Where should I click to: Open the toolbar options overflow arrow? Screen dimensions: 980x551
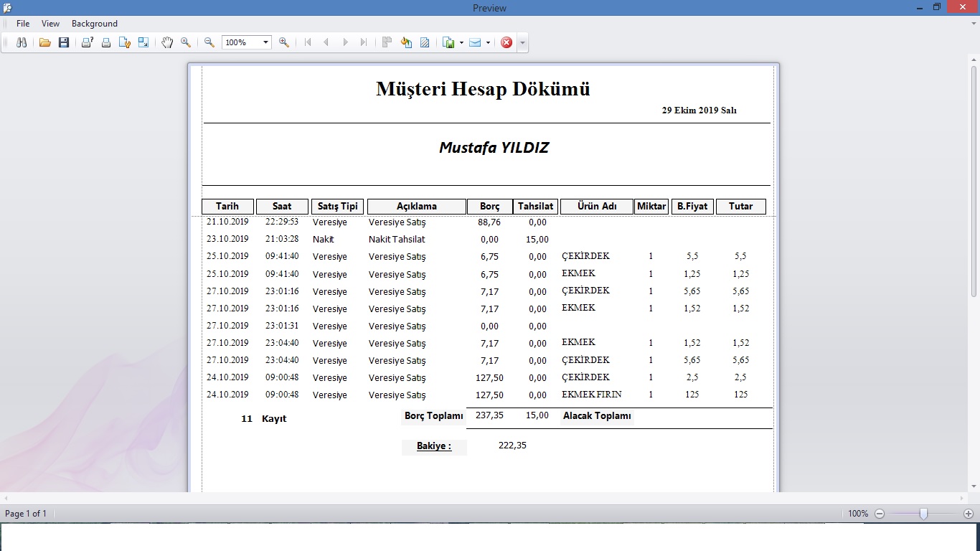(x=522, y=42)
